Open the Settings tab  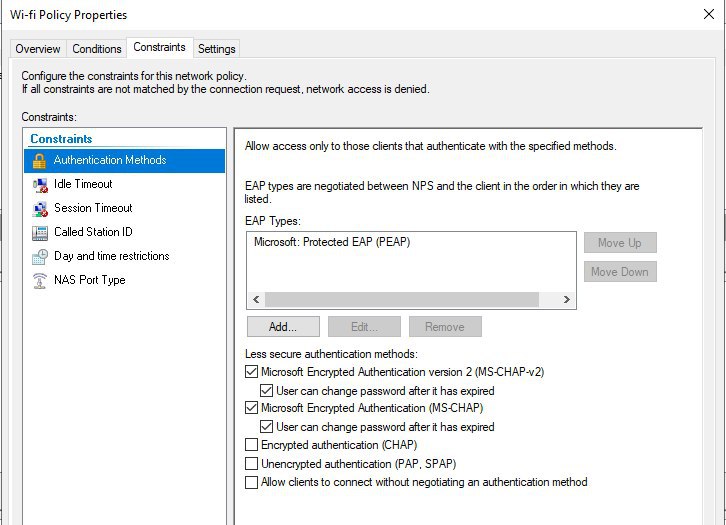pyautogui.click(x=217, y=49)
